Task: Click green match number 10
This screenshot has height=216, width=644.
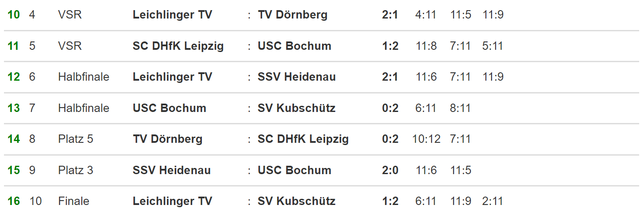Action: coord(14,15)
